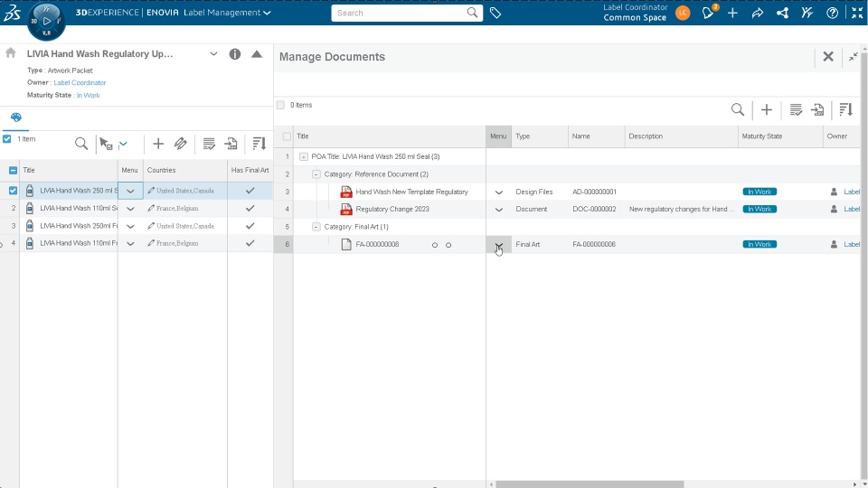Toggle the 1 Item select-all checkbox
Image resolution: width=868 pixels, height=488 pixels.
6,139
